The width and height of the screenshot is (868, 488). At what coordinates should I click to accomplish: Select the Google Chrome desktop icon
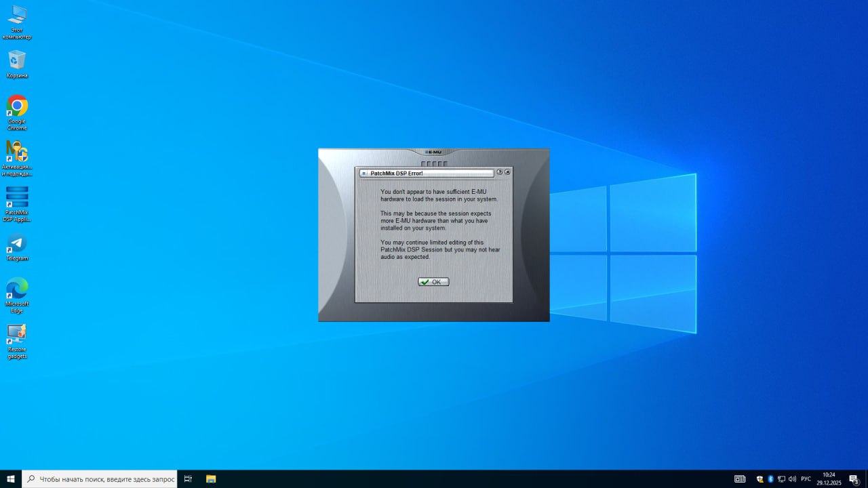pos(17,106)
